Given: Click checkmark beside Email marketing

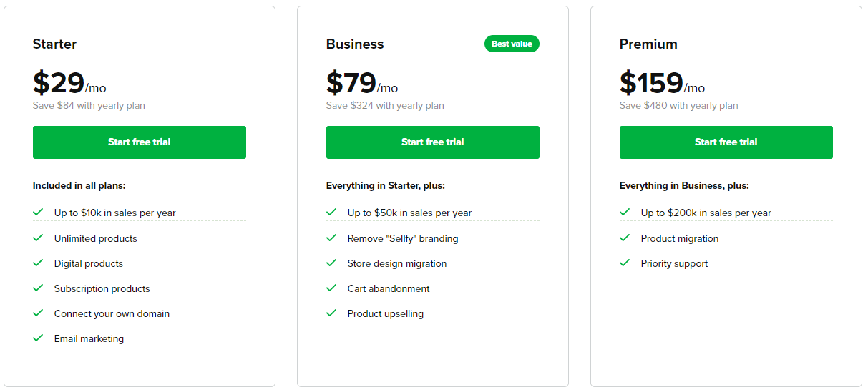Looking at the screenshot, I should (38, 338).
